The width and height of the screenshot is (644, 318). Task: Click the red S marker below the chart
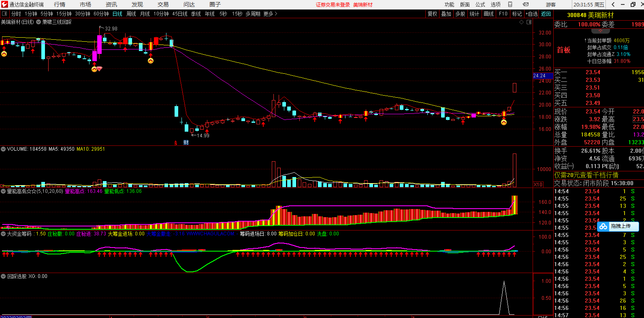click(x=176, y=143)
